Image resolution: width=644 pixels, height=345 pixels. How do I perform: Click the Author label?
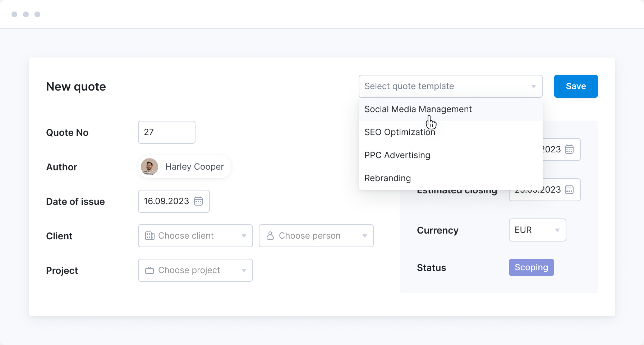point(61,167)
